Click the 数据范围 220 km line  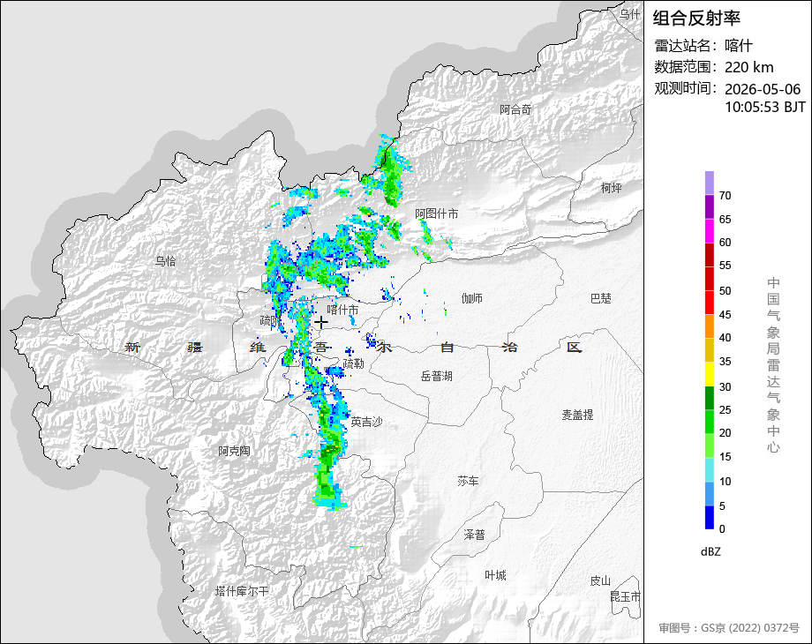714,67
